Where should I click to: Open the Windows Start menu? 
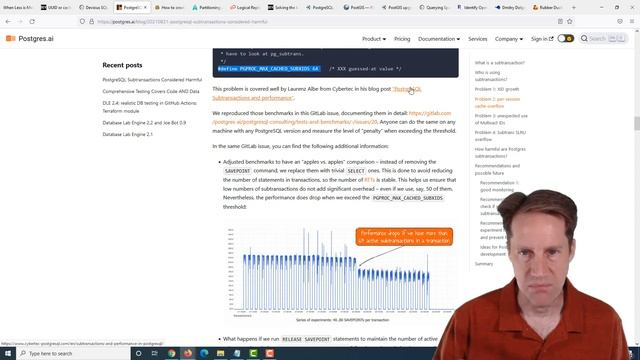[7, 353]
